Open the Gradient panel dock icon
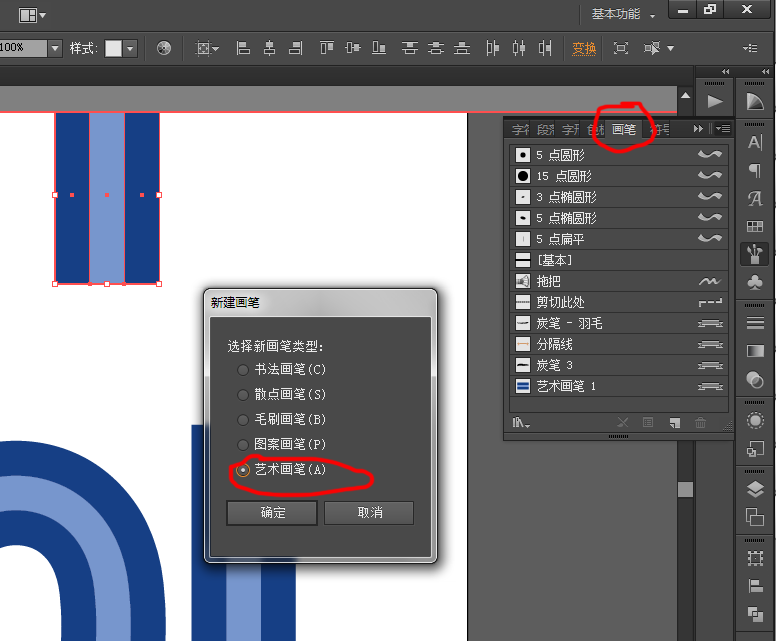The width and height of the screenshot is (776, 641). coord(755,351)
